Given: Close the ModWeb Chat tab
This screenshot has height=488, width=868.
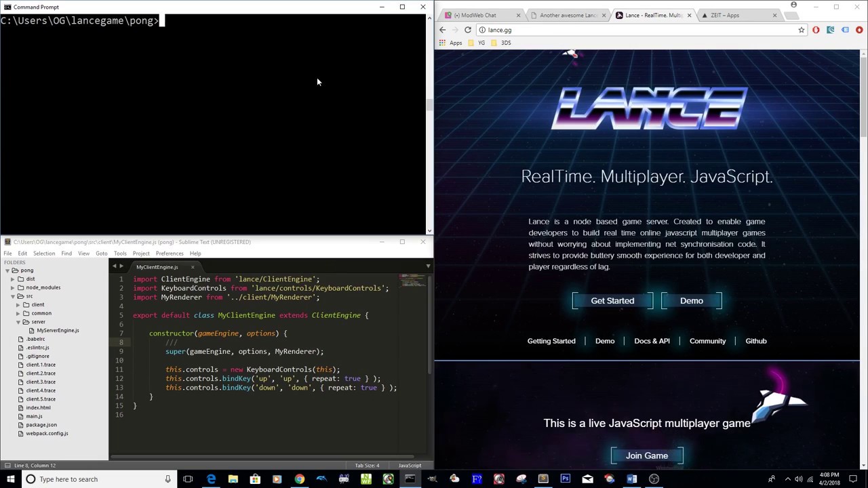Looking at the screenshot, I should (519, 15).
